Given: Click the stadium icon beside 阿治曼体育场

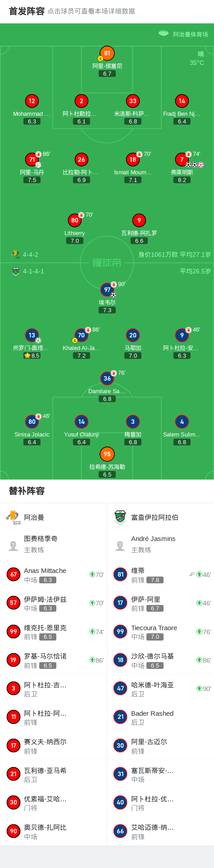Looking at the screenshot, I should (x=164, y=34).
